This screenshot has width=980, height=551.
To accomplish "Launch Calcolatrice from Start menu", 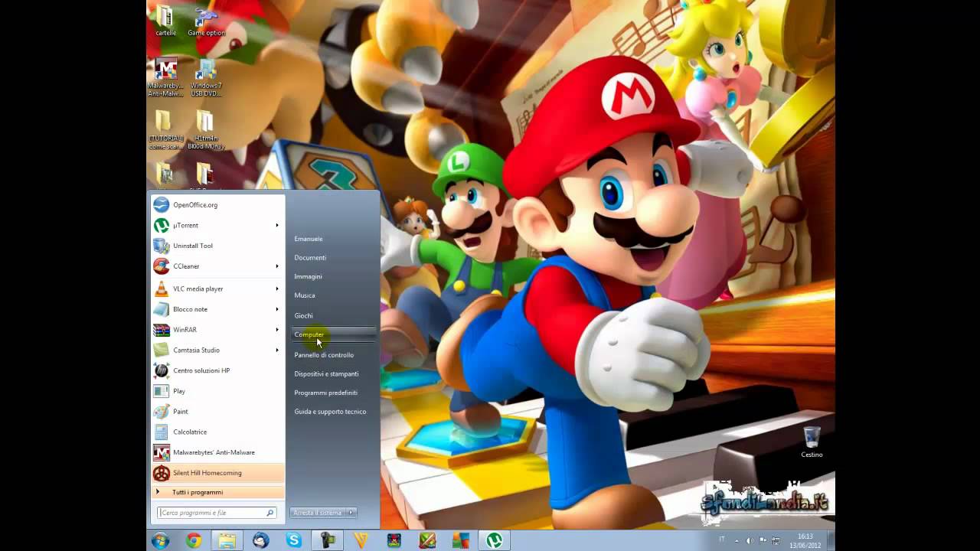I will (x=217, y=432).
